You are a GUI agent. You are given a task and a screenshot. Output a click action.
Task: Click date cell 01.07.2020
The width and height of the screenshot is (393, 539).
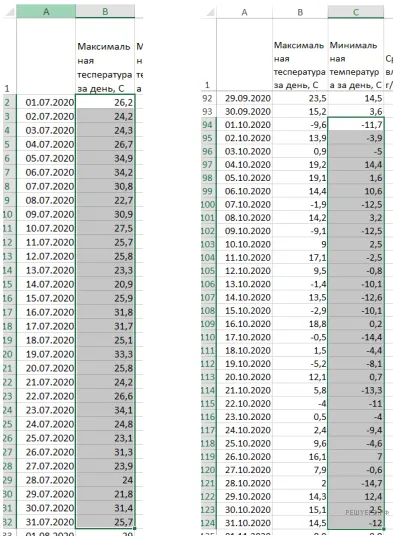(x=46, y=102)
